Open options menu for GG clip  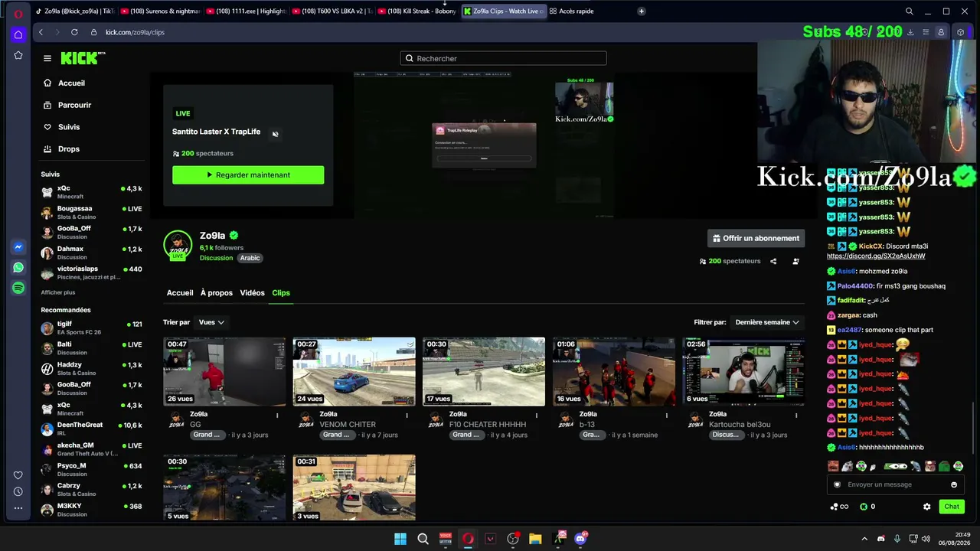point(277,416)
